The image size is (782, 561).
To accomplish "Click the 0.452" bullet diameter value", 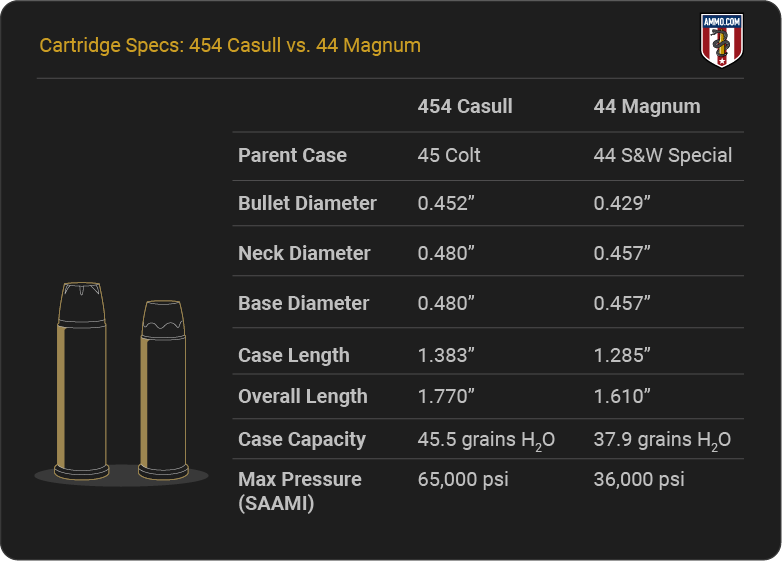I will pyautogui.click(x=446, y=203).
